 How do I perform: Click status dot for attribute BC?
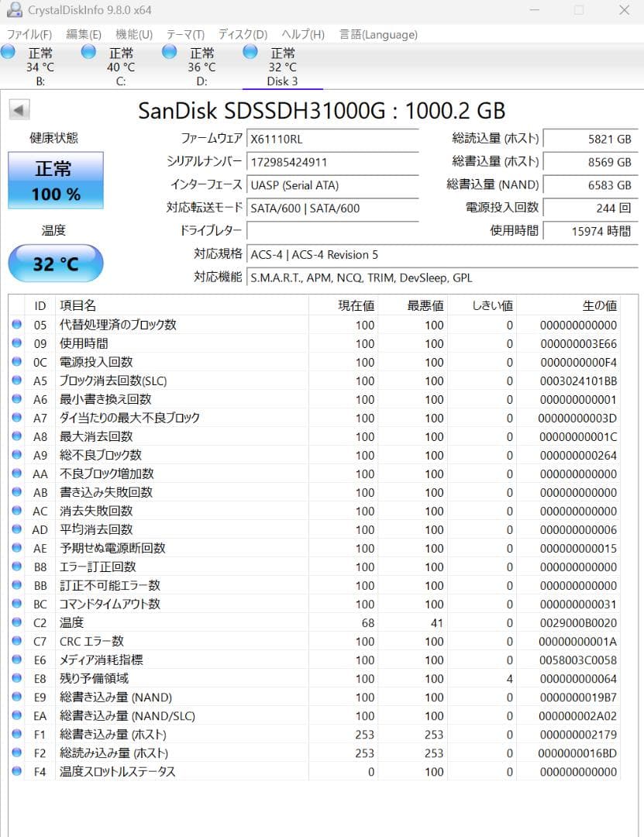(x=16, y=604)
